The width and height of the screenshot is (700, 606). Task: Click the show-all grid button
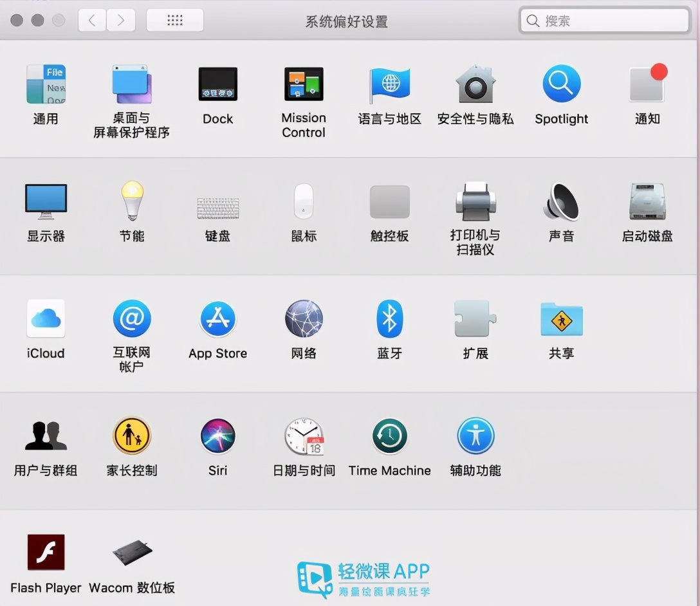click(x=175, y=20)
